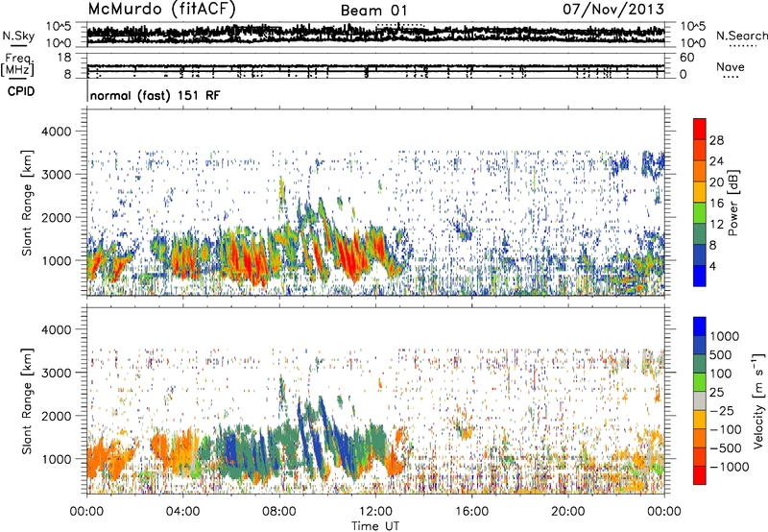
Task: Click the '4' value on power scale
Action: [712, 266]
